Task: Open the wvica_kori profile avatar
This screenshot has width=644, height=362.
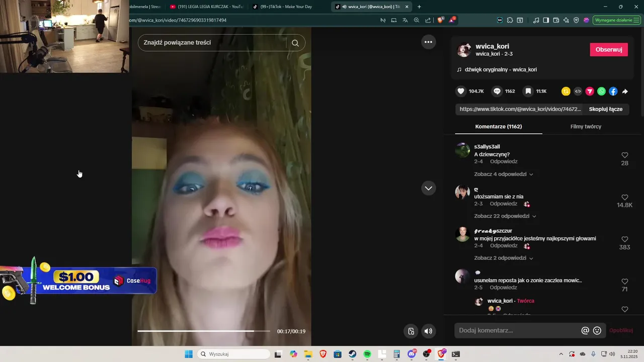Action: point(464,50)
